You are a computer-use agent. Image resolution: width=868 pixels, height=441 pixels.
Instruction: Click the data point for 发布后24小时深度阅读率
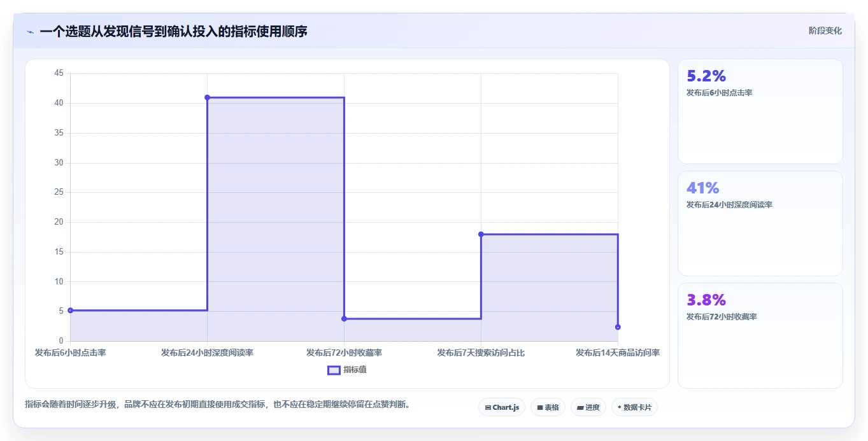coord(208,97)
